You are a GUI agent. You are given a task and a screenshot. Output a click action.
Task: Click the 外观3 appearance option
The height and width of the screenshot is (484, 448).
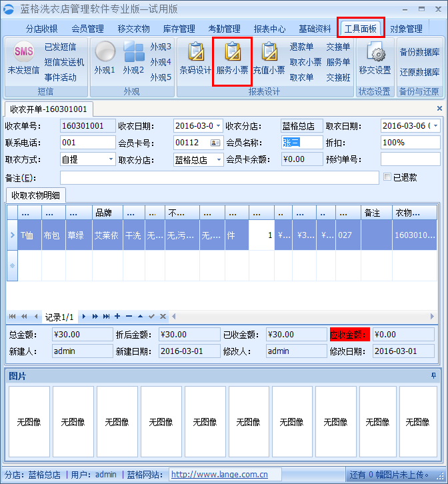161,47
